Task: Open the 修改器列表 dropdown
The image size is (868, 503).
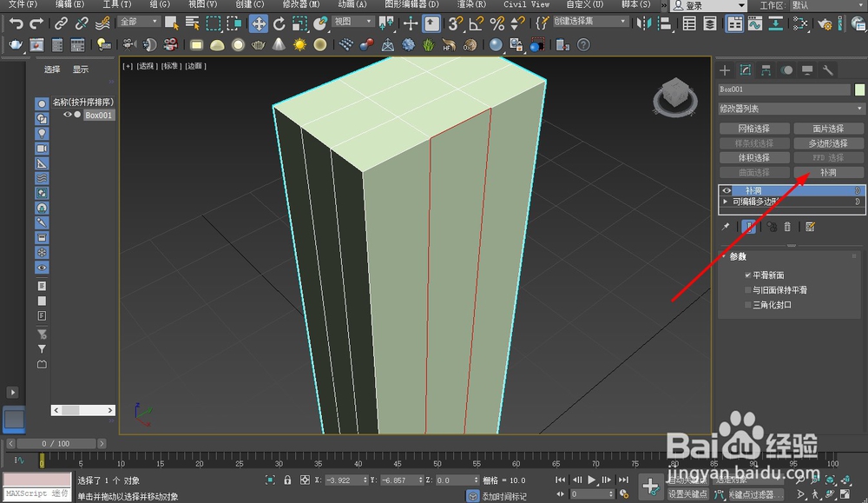Action: click(791, 108)
